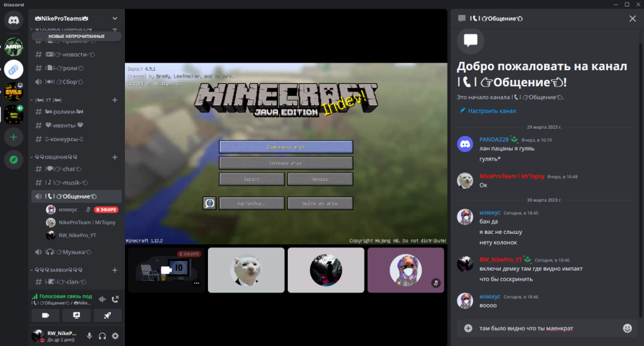Click RW_NikePro_YT username in chat
Image resolution: width=644 pixels, height=346 pixels.
[500, 260]
